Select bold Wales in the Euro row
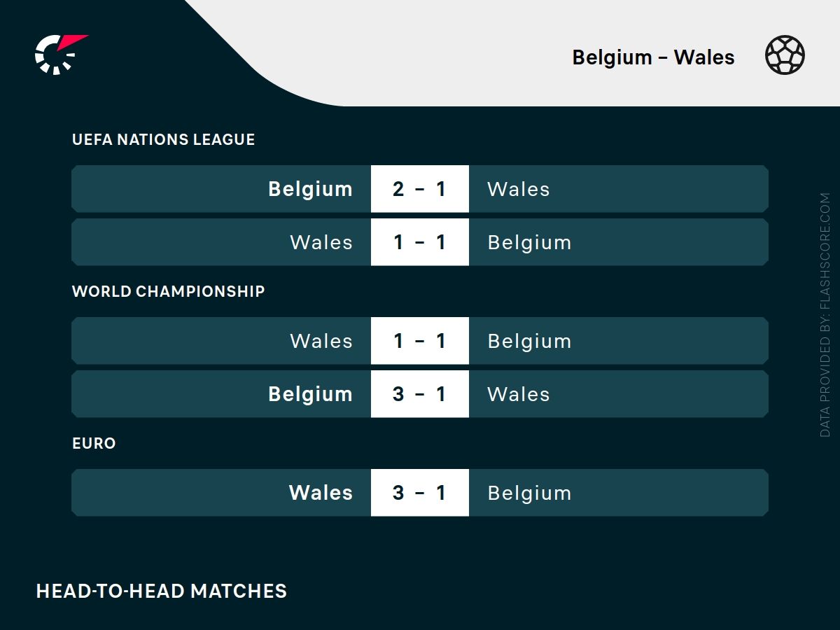Viewport: 840px width, 630px height. tap(321, 493)
